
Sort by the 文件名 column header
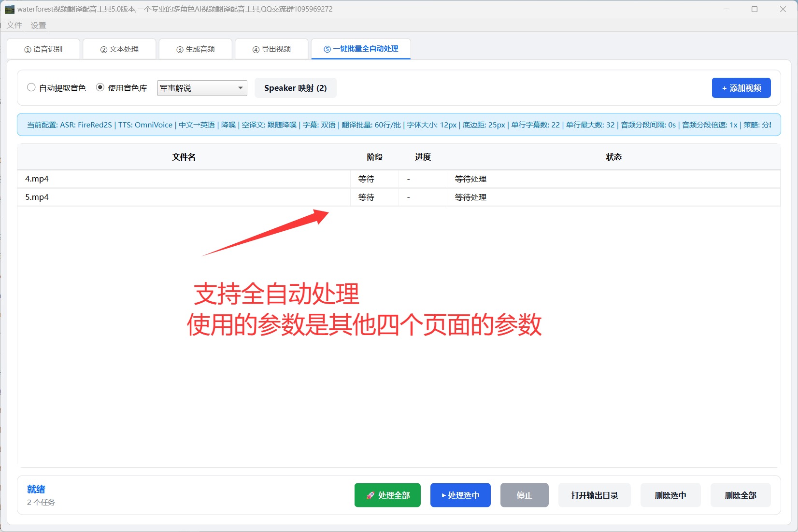(184, 157)
